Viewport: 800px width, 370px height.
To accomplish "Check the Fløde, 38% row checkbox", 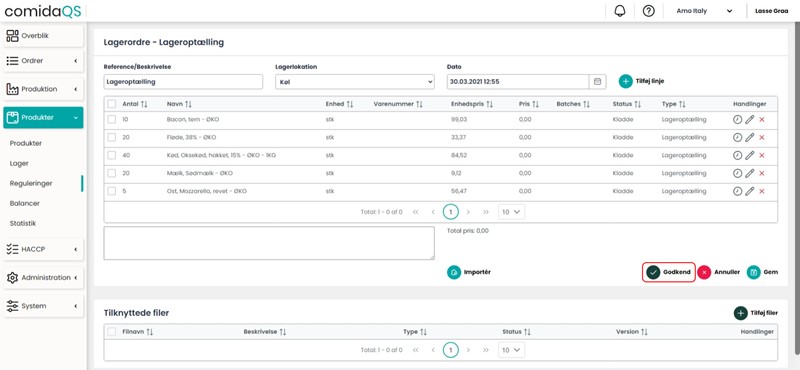I will tap(112, 137).
